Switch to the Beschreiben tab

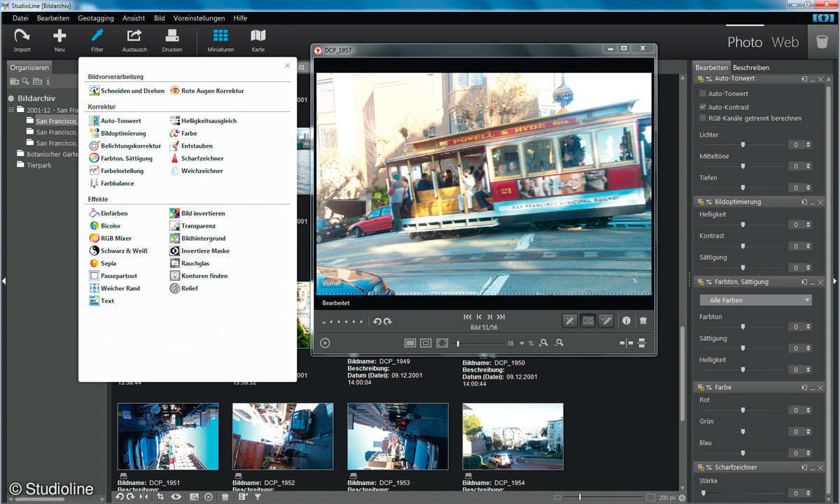(751, 68)
